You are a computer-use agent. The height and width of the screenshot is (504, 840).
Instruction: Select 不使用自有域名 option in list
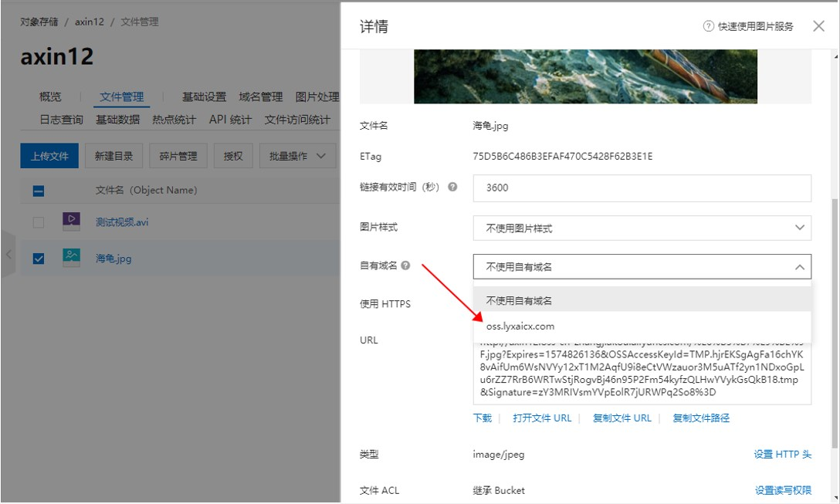642,300
